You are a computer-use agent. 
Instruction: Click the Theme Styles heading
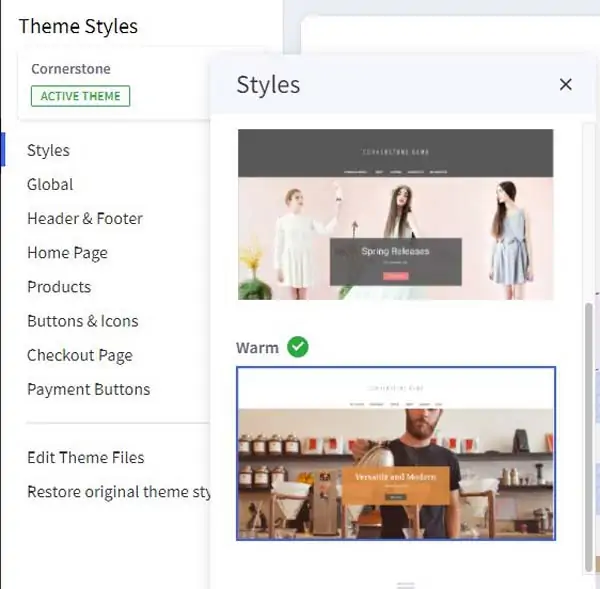[x=78, y=26]
